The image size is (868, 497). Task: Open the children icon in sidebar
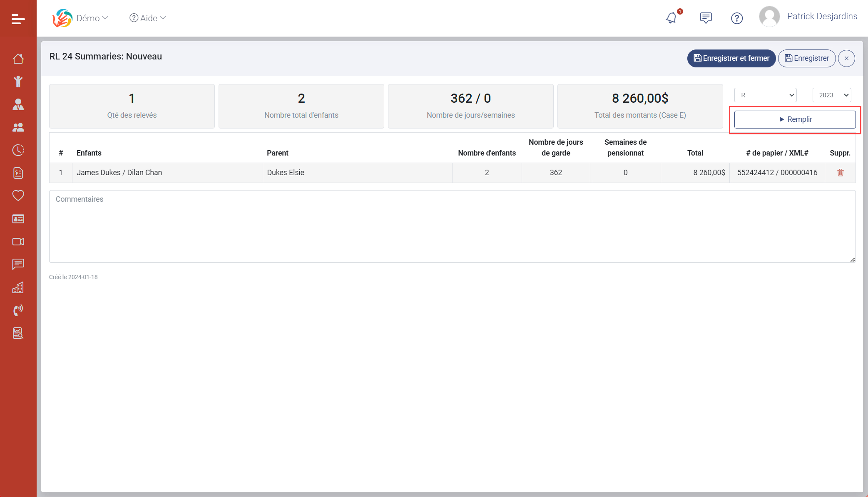tap(18, 82)
